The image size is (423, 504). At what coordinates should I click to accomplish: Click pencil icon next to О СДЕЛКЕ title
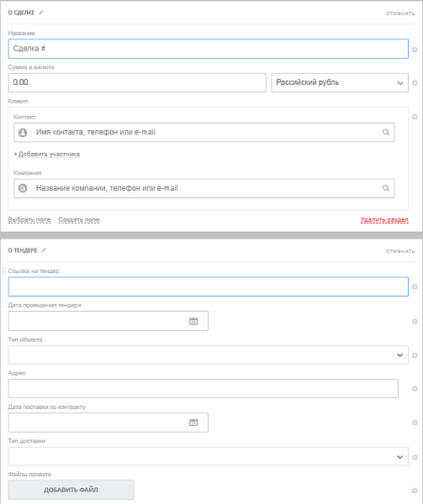pos(41,13)
